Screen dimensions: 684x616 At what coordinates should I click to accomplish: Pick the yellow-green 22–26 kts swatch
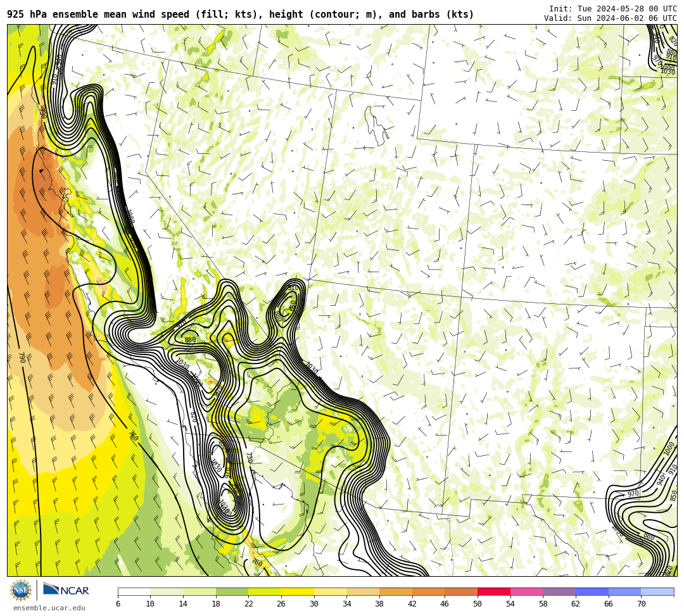[265, 591]
